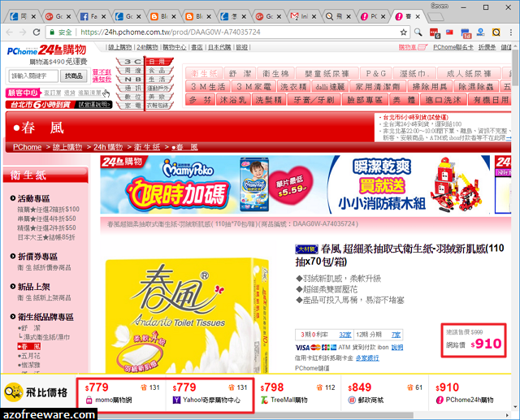Select the 美妝 category tab

pyautogui.click(x=158, y=97)
